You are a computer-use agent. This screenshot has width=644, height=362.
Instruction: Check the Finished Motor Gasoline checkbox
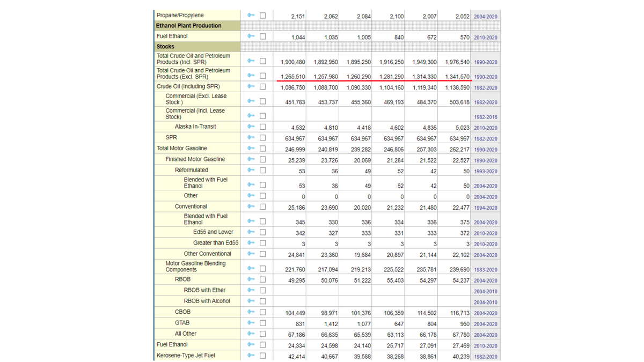point(262,159)
